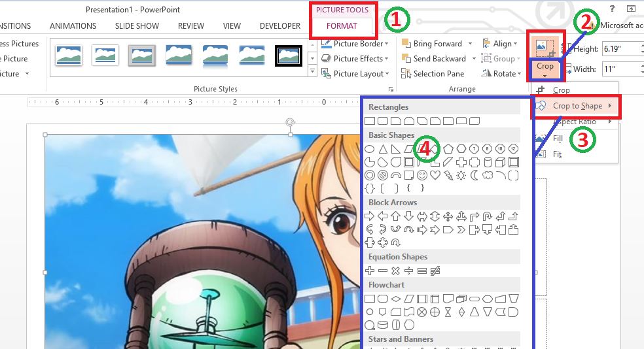Pick the plain Rectangle shape

pos(370,121)
